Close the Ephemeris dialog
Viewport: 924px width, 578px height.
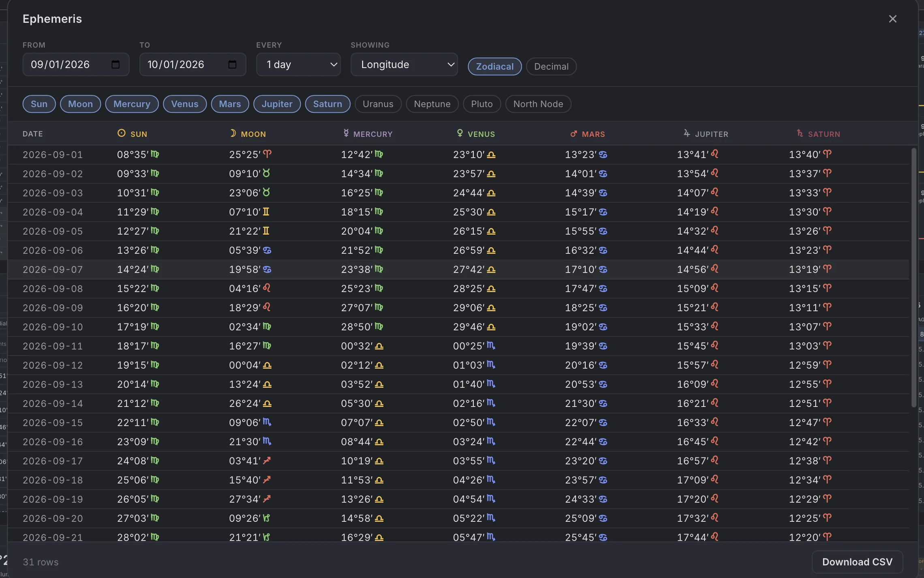[x=892, y=19]
